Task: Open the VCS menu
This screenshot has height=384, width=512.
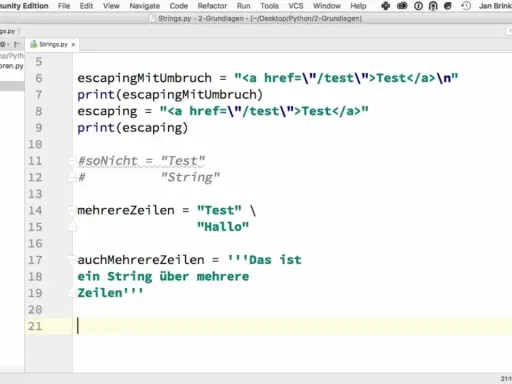Action: [296, 6]
